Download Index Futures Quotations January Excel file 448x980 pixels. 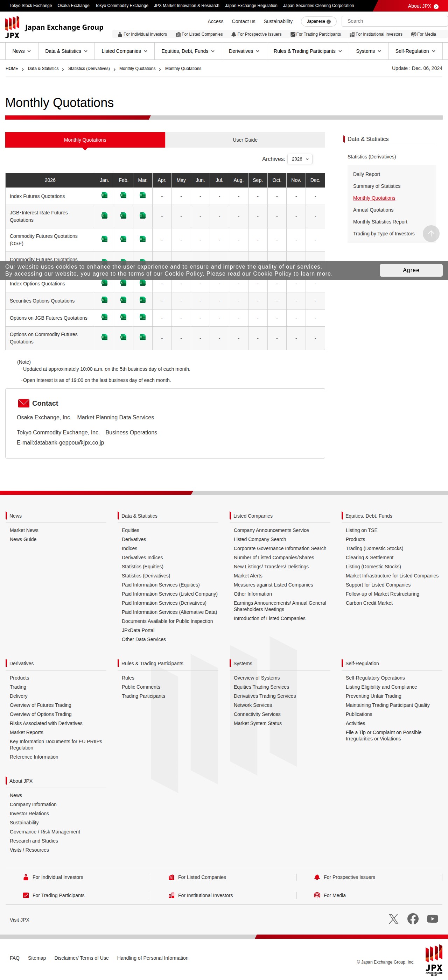point(104,196)
